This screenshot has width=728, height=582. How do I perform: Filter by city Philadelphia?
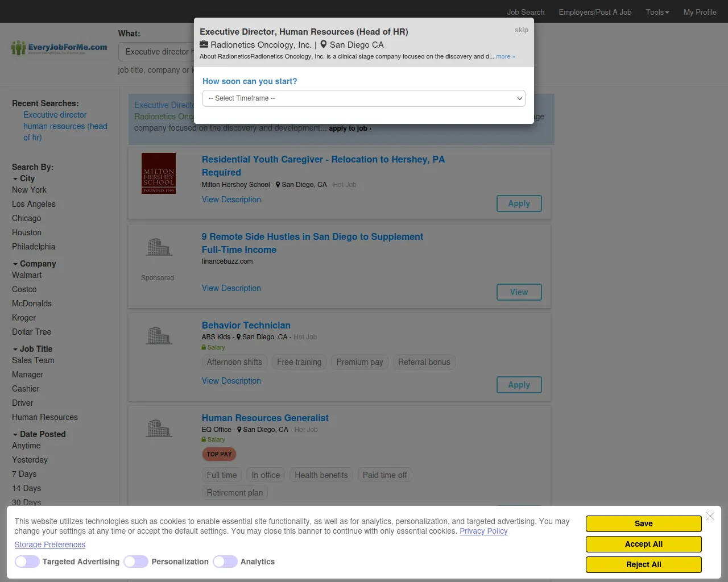(34, 247)
